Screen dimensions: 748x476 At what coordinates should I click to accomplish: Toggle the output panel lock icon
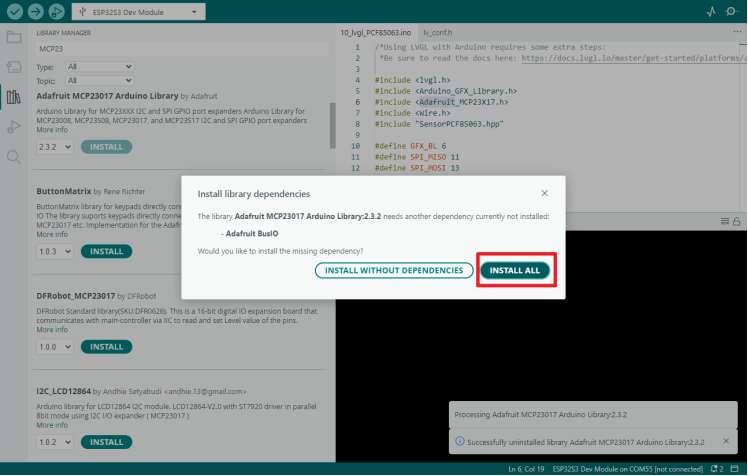coord(737,220)
